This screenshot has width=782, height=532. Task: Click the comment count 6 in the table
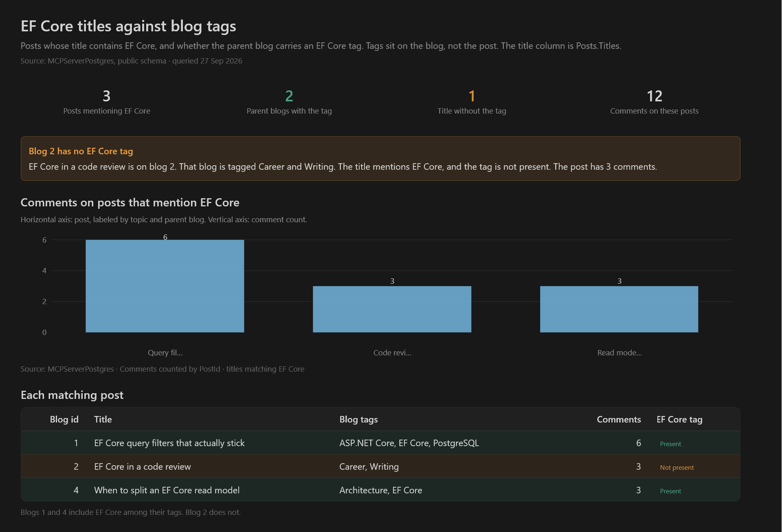(638, 443)
